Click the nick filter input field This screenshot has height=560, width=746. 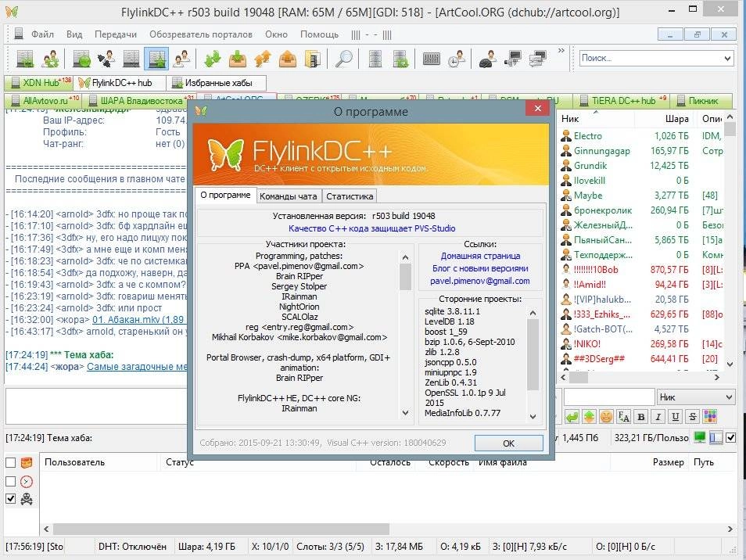point(609,397)
